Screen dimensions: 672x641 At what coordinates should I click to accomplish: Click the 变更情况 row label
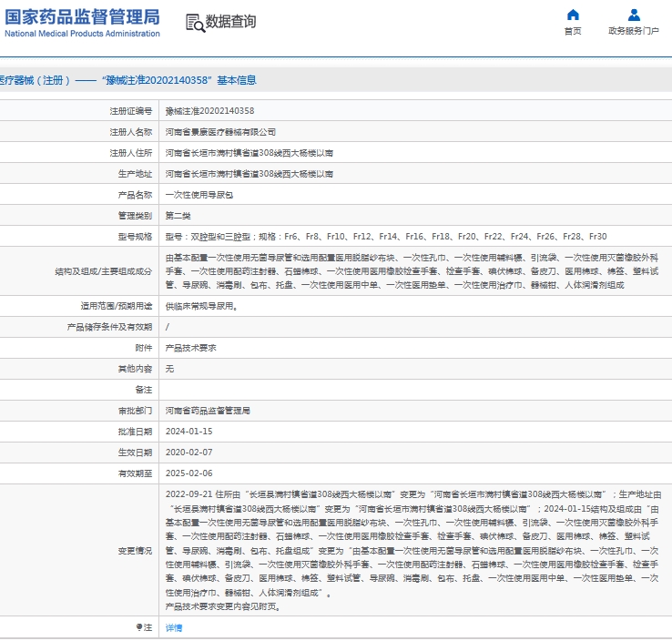(x=135, y=551)
